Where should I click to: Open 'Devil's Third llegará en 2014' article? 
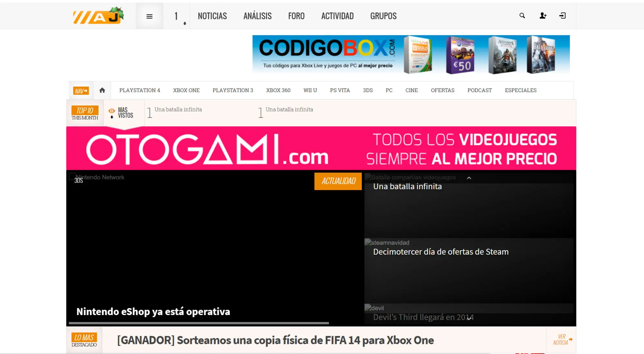423,317
